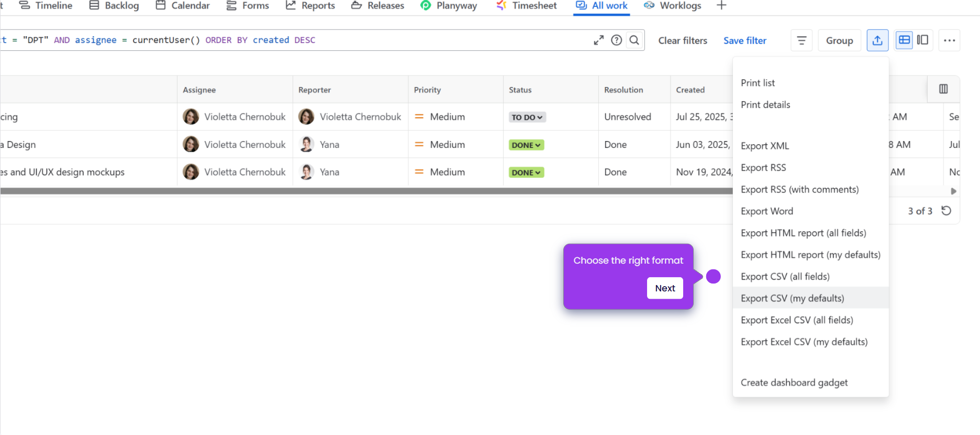Select Export CSV (my defaults)

[811, 298]
